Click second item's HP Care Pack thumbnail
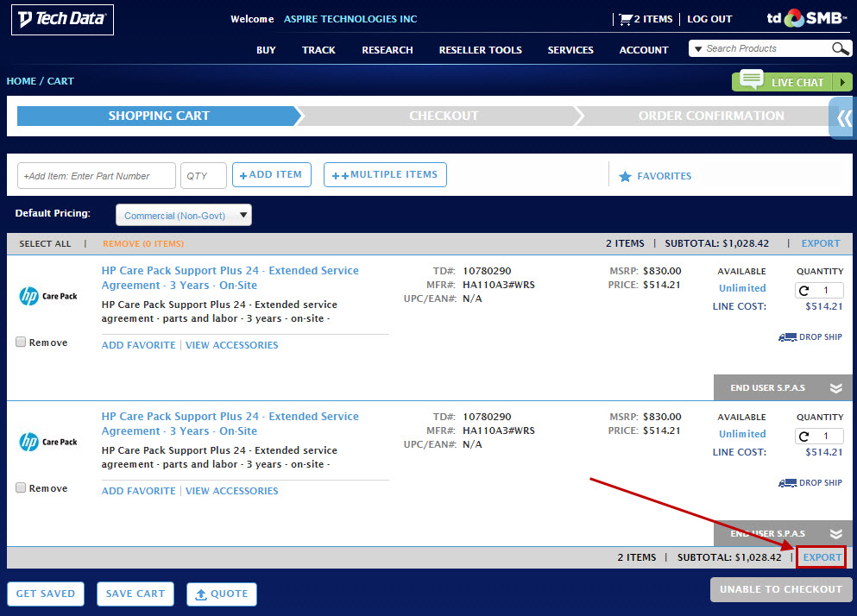The image size is (857, 616). coord(48,443)
